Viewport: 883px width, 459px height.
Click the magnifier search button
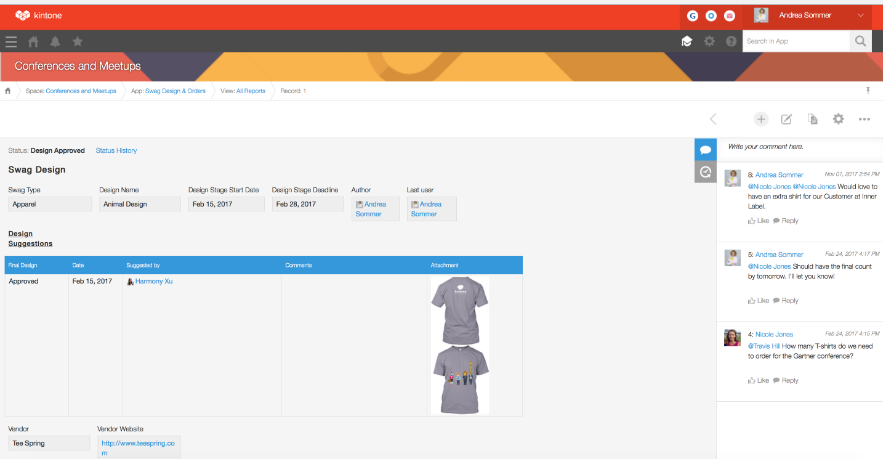point(860,41)
